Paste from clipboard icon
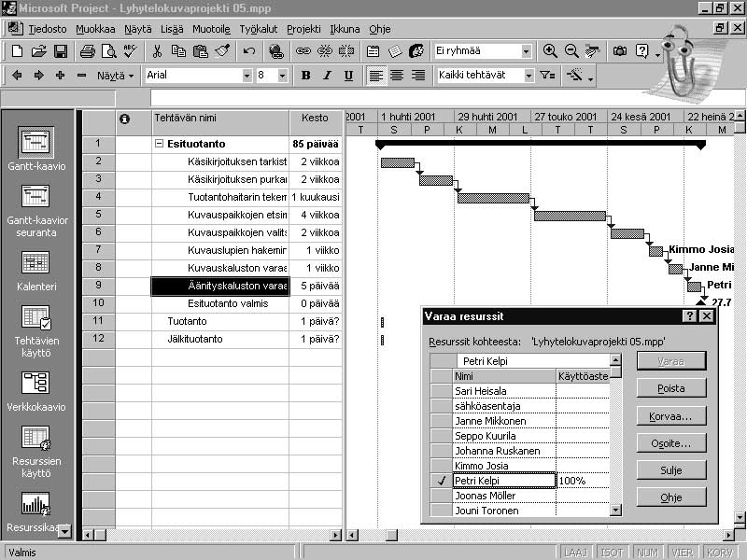 (x=201, y=51)
